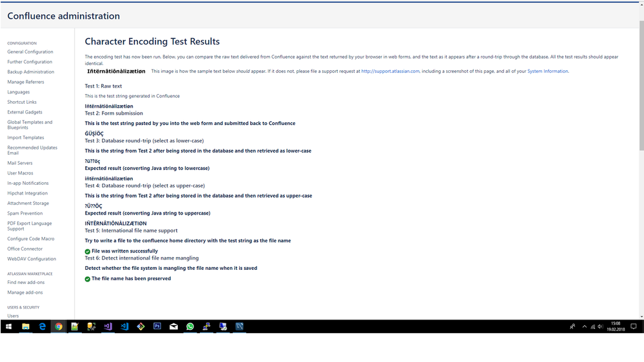Screen dimensions: 644x362
Task: Open Windows Start menu
Action: [8, 327]
